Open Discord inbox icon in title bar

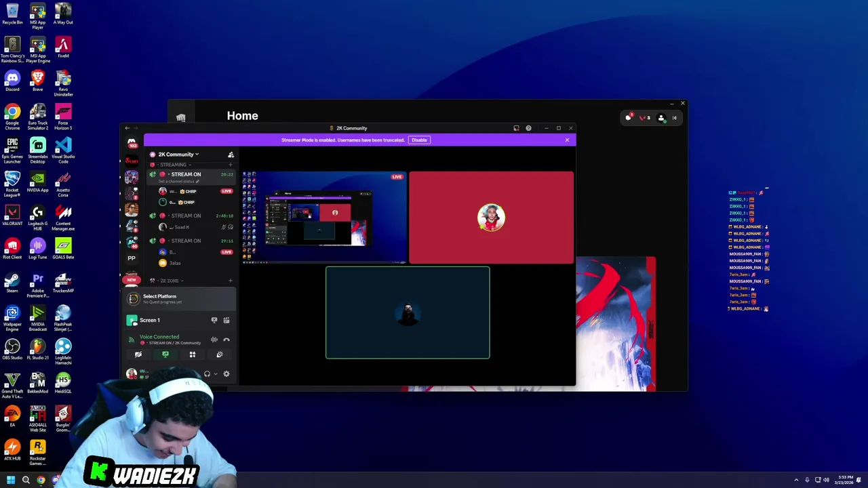coord(516,128)
